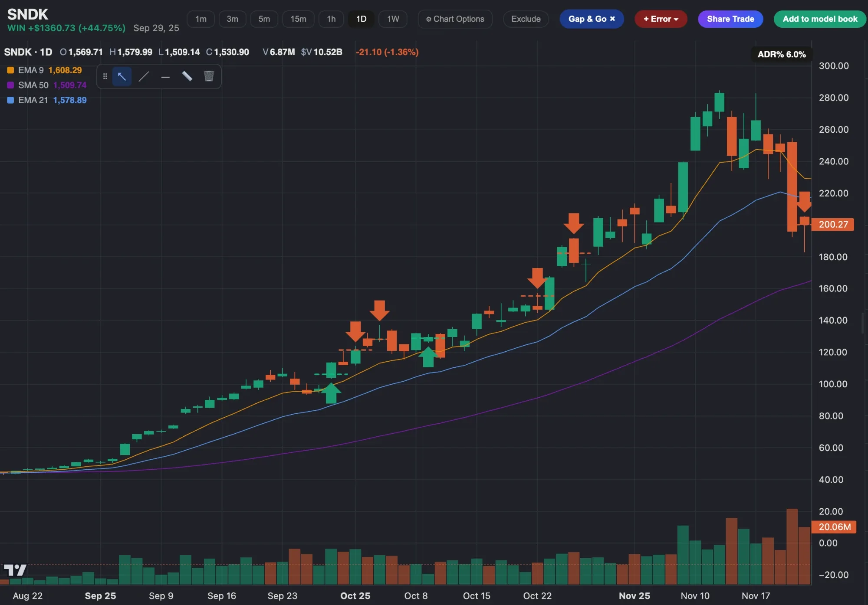Click the volume value V 6.87M
Viewport: 868px width, 605px height.
(x=279, y=52)
